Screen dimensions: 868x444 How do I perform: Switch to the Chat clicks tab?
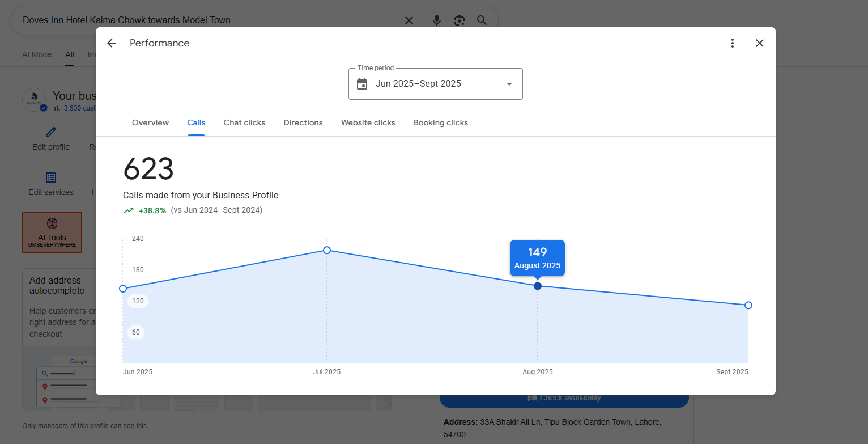[244, 122]
